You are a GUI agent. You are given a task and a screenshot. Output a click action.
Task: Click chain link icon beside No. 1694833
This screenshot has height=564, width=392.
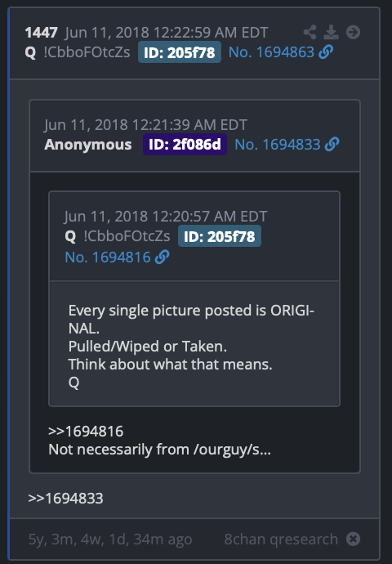[x=332, y=144]
